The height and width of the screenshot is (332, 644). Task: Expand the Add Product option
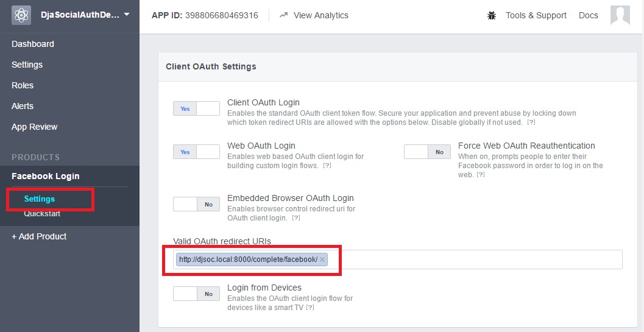pyautogui.click(x=39, y=236)
